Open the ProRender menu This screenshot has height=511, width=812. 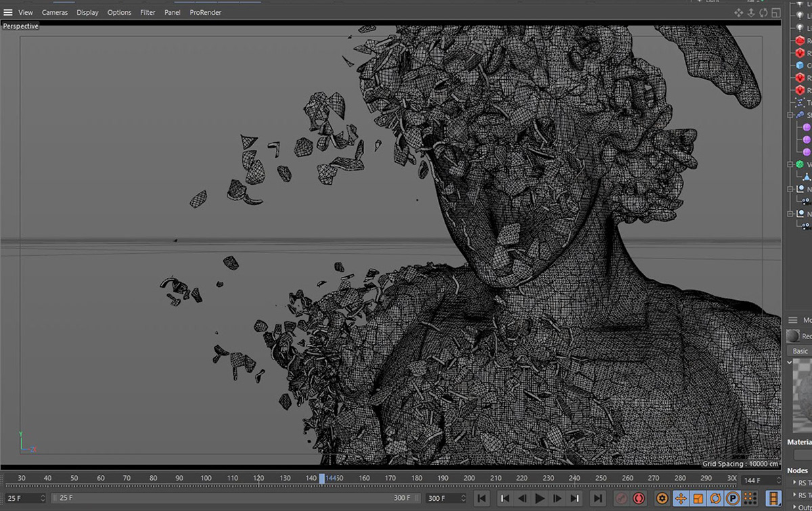(x=205, y=12)
